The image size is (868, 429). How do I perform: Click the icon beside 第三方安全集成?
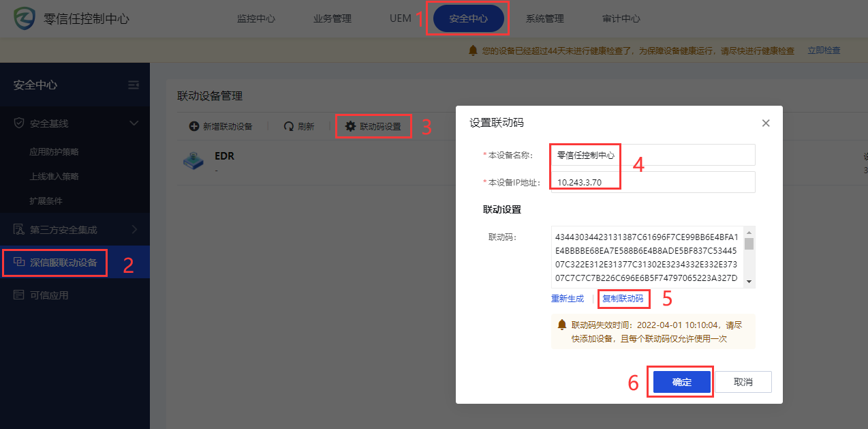coord(19,229)
